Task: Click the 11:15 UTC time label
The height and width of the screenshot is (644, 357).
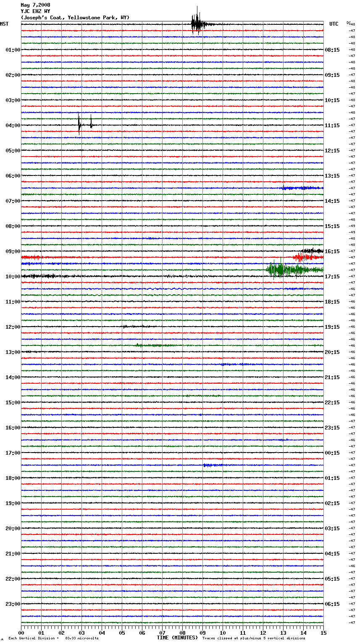Action: click(x=332, y=126)
